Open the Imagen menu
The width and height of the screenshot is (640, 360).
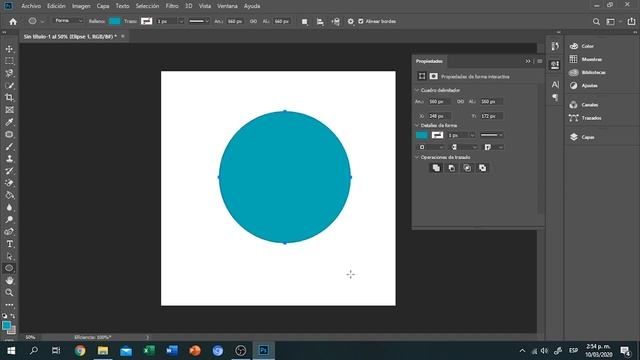point(81,6)
